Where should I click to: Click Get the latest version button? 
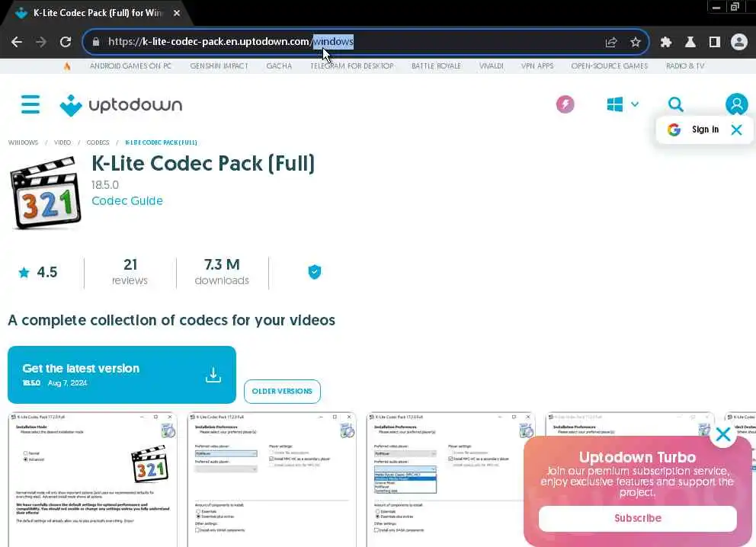click(122, 375)
